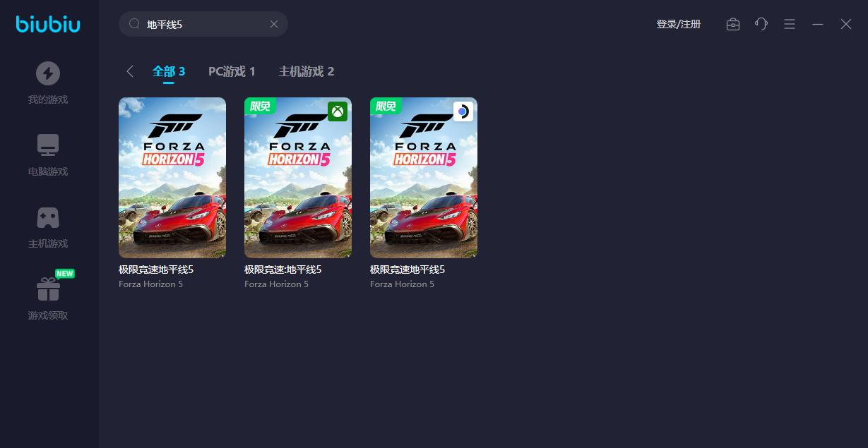Click the 登录/注册 login link
The height and width of the screenshot is (448, 868).
[678, 24]
